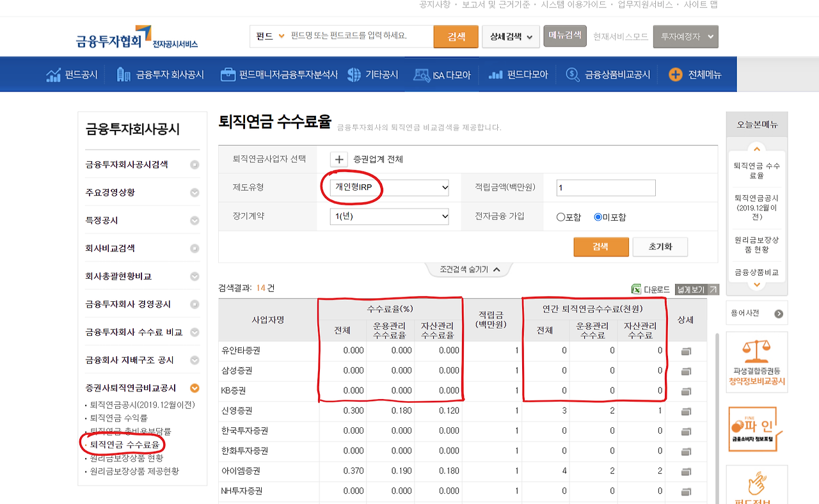Open the 금융투자 회사공시 menu

(x=160, y=75)
